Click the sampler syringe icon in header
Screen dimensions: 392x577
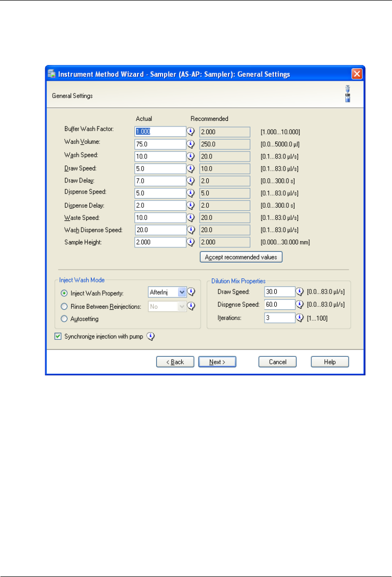pyautogui.click(x=347, y=94)
